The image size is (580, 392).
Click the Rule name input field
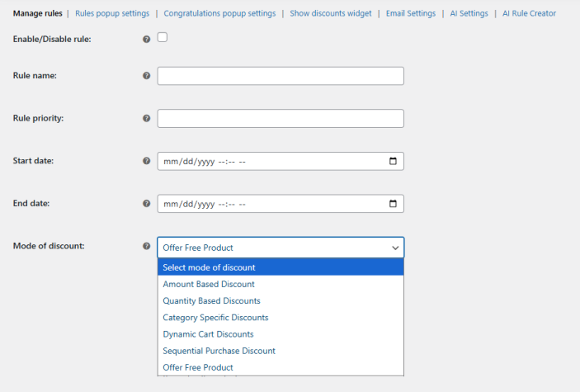[281, 76]
